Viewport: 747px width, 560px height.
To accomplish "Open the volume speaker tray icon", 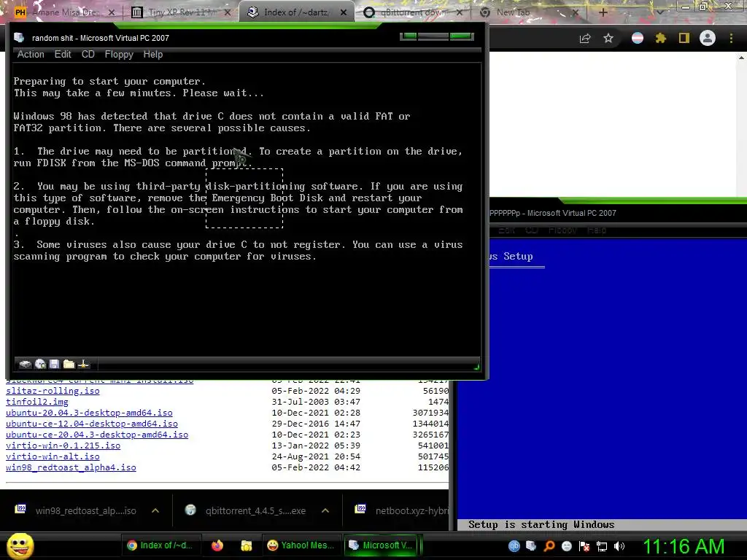I will [619, 546].
